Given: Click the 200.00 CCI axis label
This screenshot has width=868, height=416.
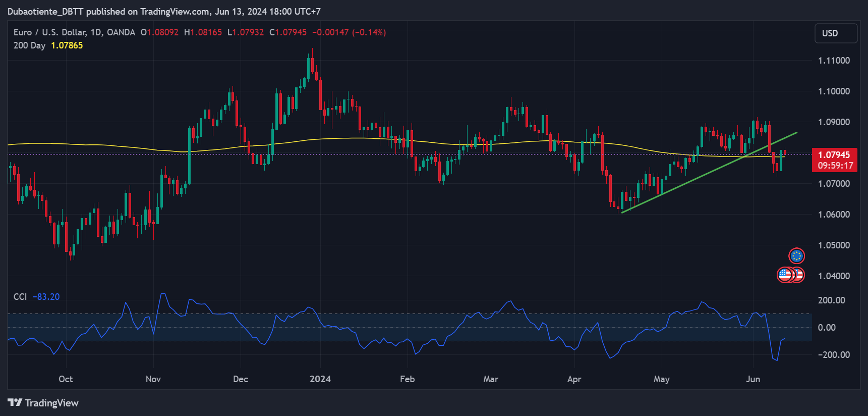Looking at the screenshot, I should coord(832,300).
